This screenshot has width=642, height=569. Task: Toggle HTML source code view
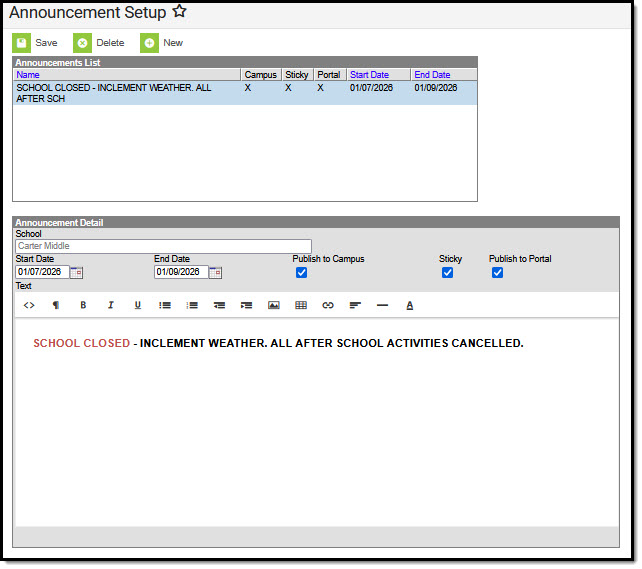point(29,305)
